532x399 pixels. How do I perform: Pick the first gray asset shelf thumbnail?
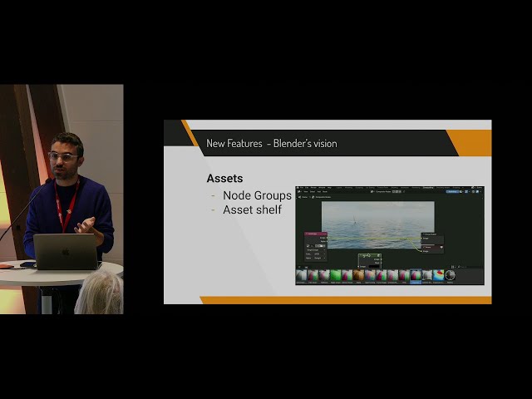click(301, 275)
